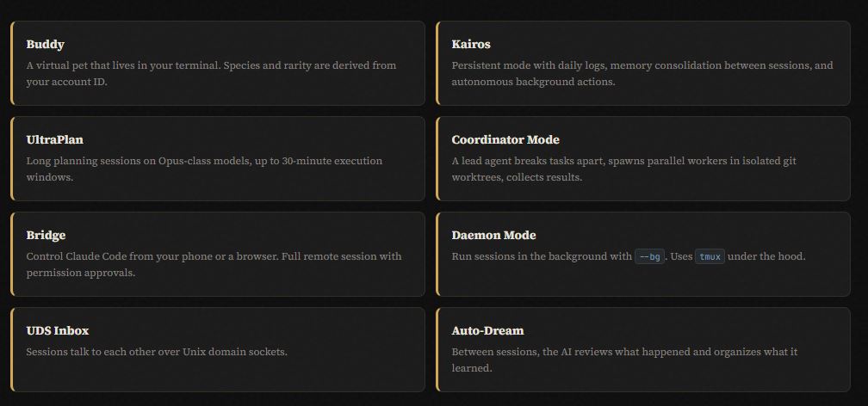Open the UDS Inbox card title
Screen dimensions: 868x406
pos(58,331)
